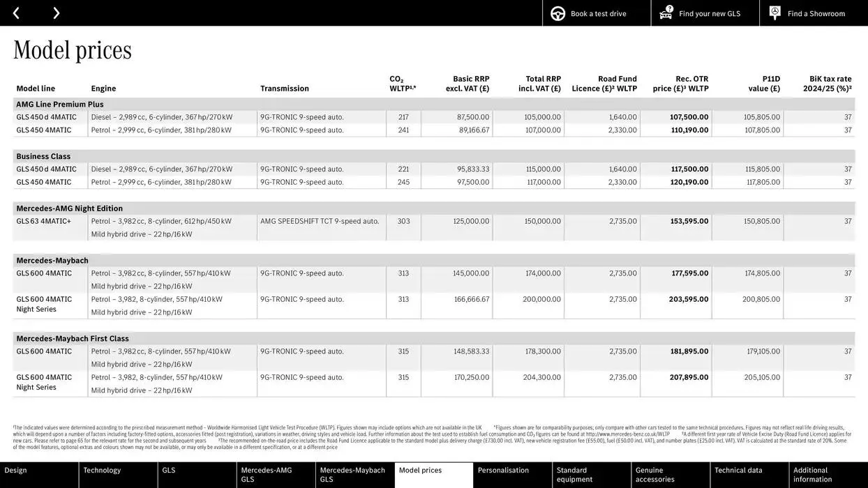Go to the next page arrow
This screenshot has height=488, width=868.
tap(56, 13)
